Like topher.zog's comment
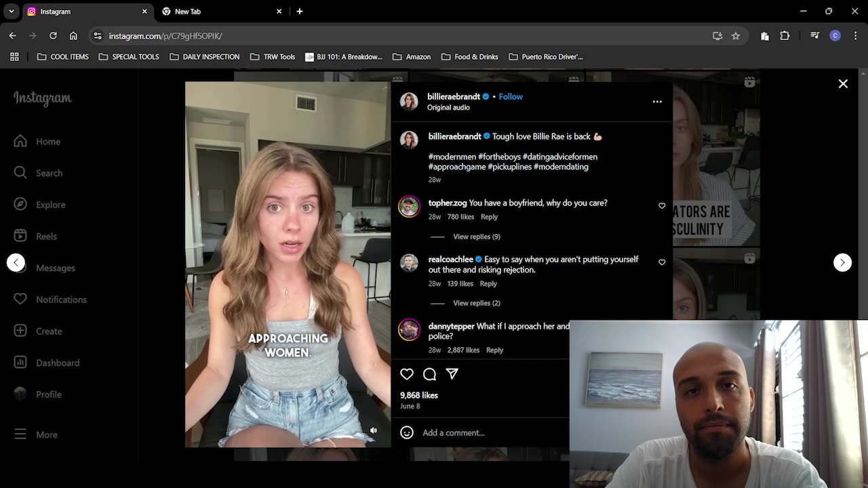 pos(662,205)
